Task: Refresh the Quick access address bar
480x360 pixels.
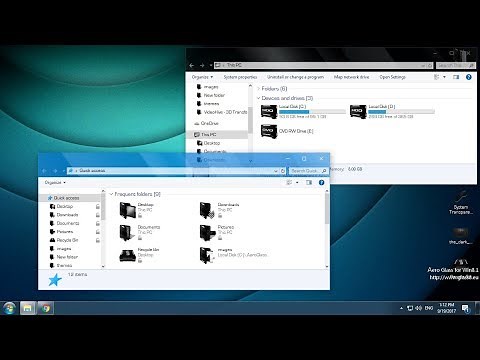Action: (283, 171)
